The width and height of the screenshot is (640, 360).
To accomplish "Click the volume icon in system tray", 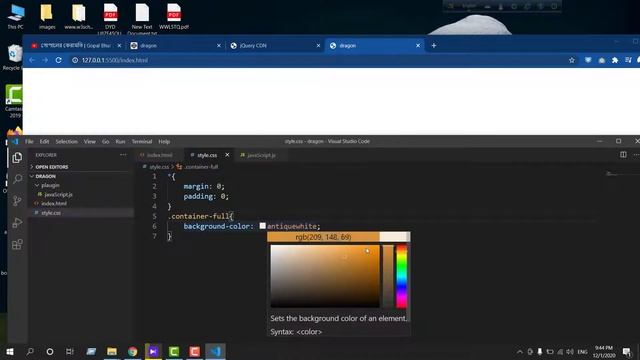I will [570, 352].
